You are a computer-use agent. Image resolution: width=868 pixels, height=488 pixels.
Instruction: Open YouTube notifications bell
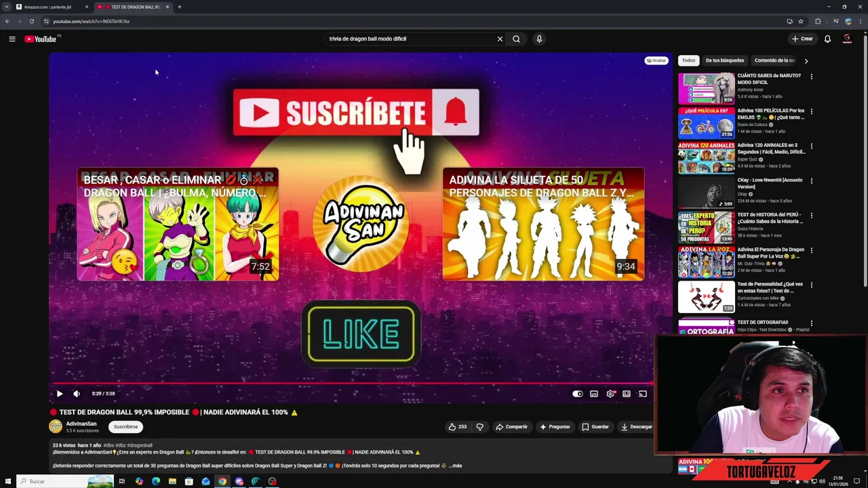pyautogui.click(x=827, y=39)
